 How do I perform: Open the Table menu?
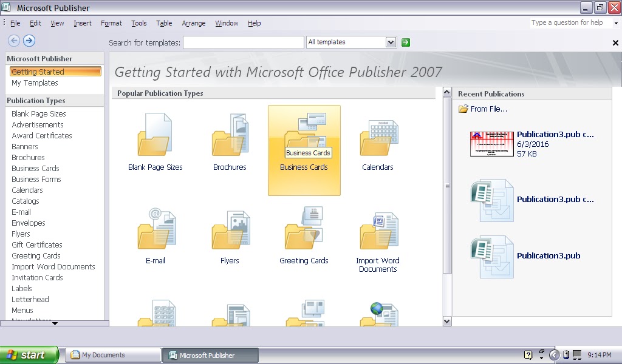164,23
